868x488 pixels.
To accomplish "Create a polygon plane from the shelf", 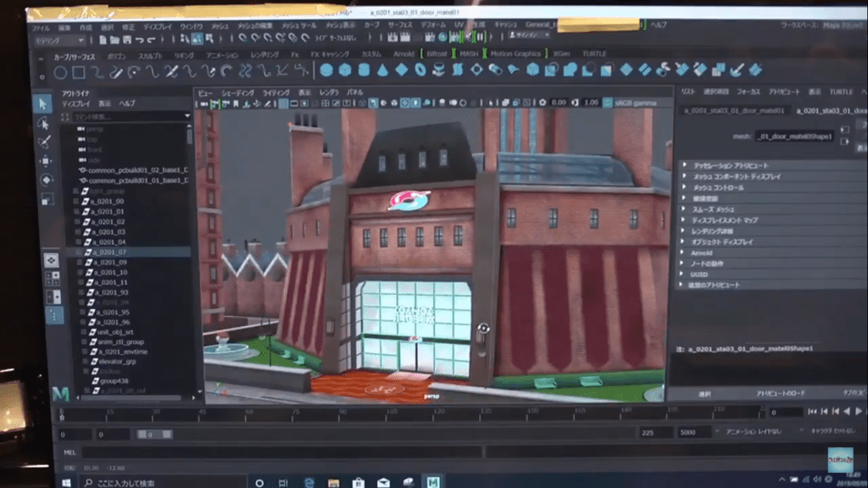I will point(402,69).
